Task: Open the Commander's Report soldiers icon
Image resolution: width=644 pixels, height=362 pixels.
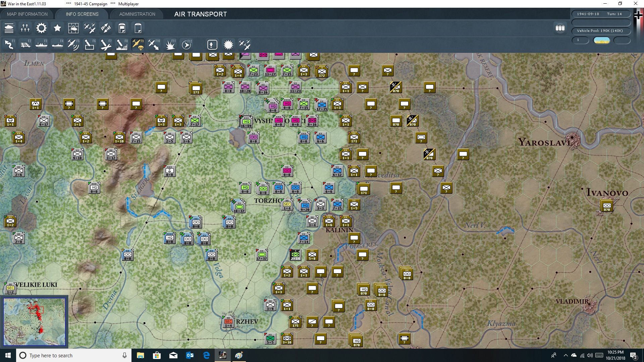Action: point(25,28)
